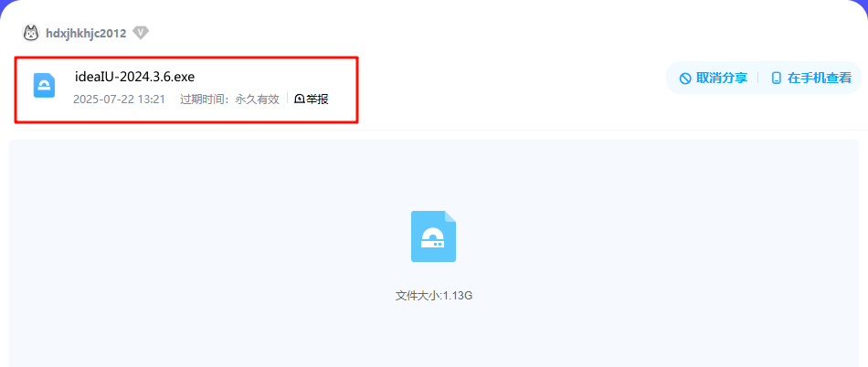Click the gray V membership badge
The height and width of the screenshot is (367, 868).
pyautogui.click(x=141, y=33)
